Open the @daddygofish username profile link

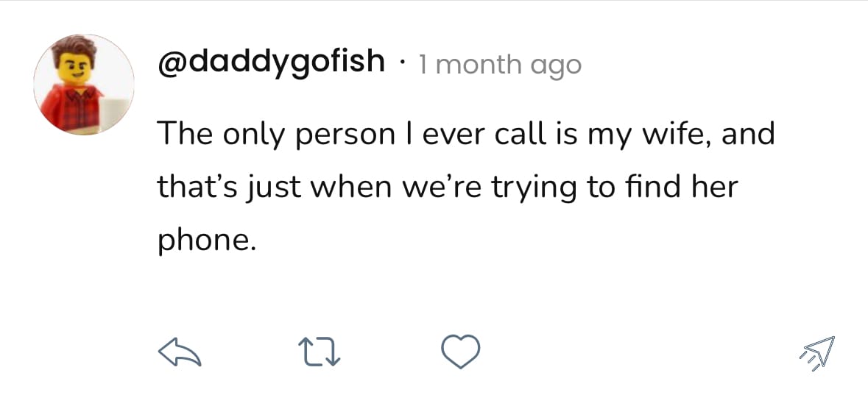tap(271, 63)
